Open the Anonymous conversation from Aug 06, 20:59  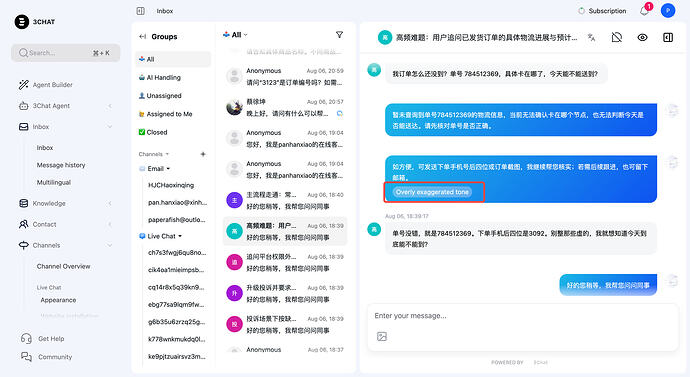coord(285,77)
